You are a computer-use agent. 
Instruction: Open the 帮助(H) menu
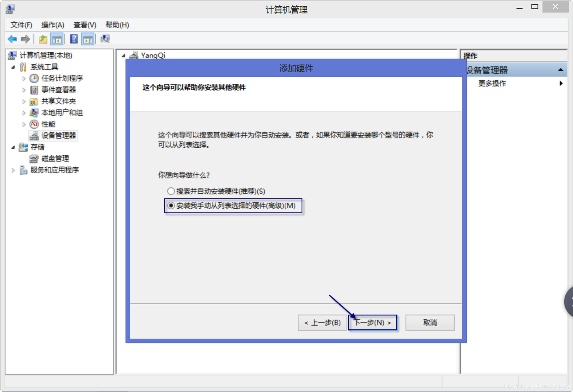click(117, 25)
